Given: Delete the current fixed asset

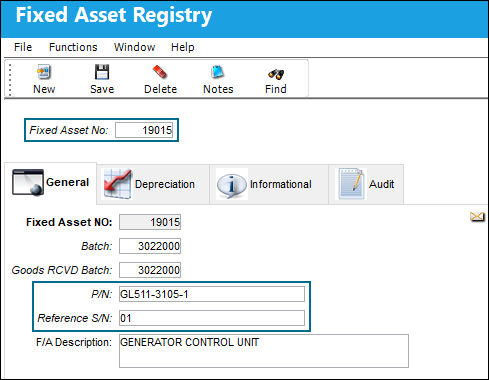Looking at the screenshot, I should (x=160, y=79).
